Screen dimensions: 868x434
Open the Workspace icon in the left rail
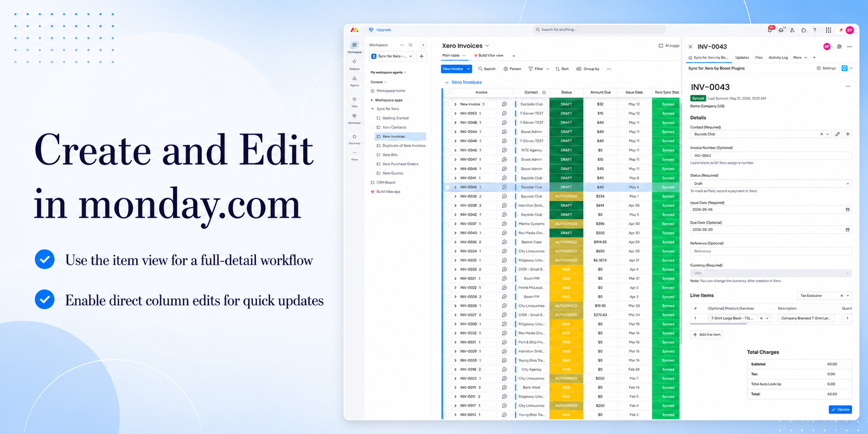pos(354,45)
